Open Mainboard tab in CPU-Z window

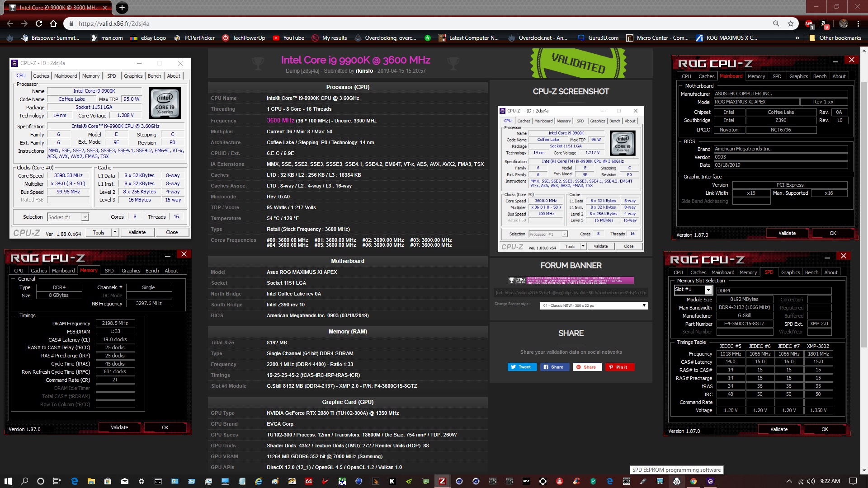(x=66, y=76)
